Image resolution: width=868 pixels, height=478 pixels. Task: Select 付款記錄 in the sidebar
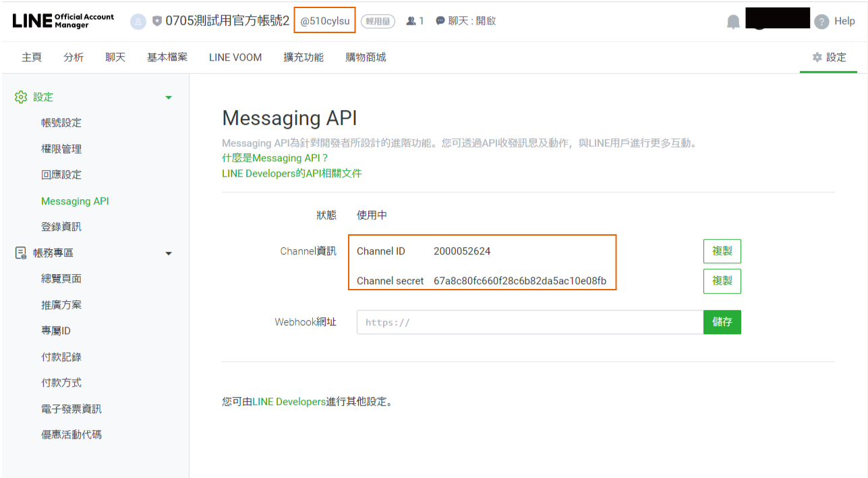[x=61, y=357]
